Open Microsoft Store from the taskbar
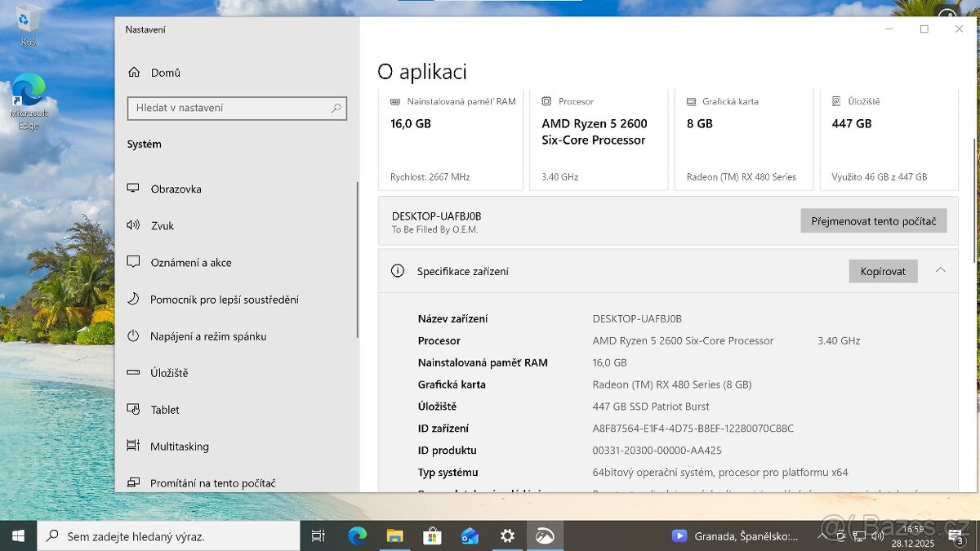 432,535
